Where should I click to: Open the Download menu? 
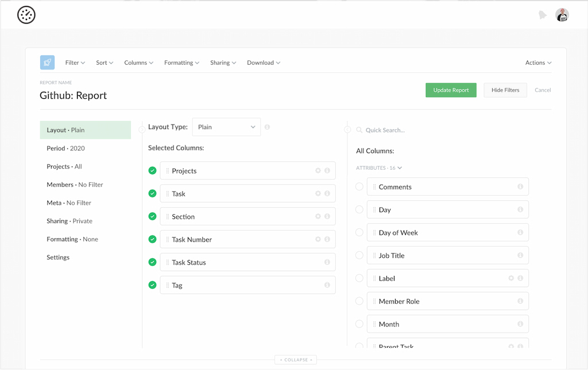tap(263, 63)
